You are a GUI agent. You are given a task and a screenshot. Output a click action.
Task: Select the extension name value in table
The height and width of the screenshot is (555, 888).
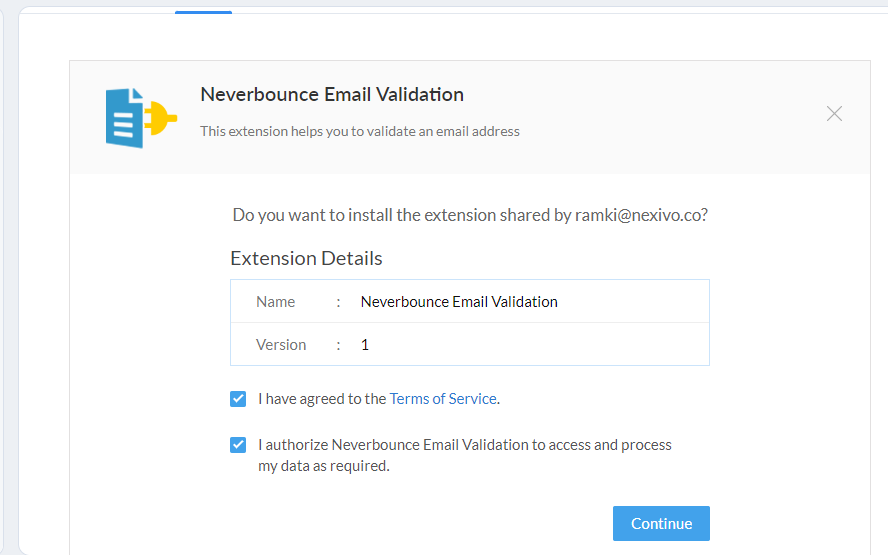pos(459,302)
